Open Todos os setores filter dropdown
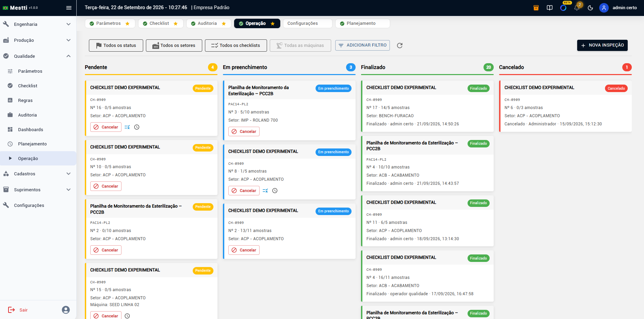644x319 pixels. (x=174, y=46)
